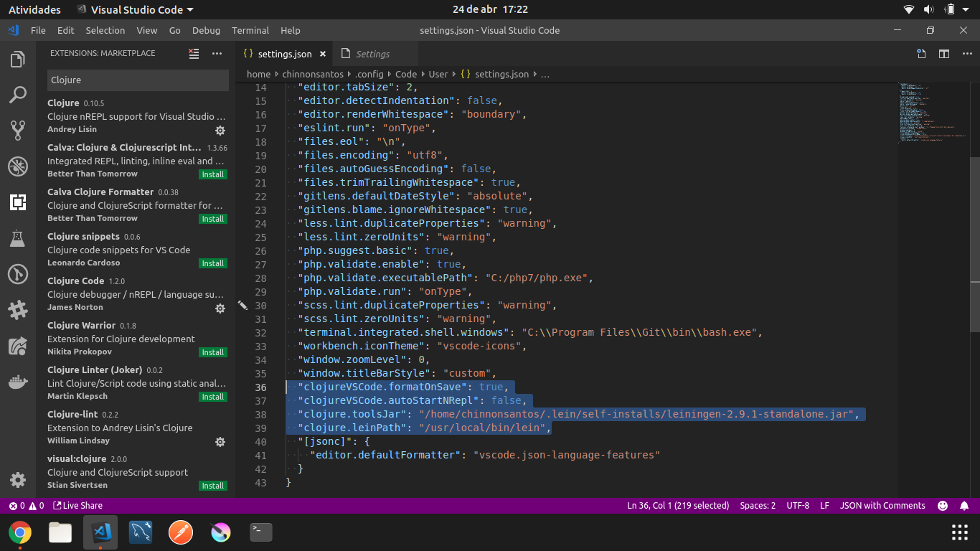This screenshot has height=551, width=980.
Task: Click the 'Code' breadcrumb folder segment
Action: (406, 74)
